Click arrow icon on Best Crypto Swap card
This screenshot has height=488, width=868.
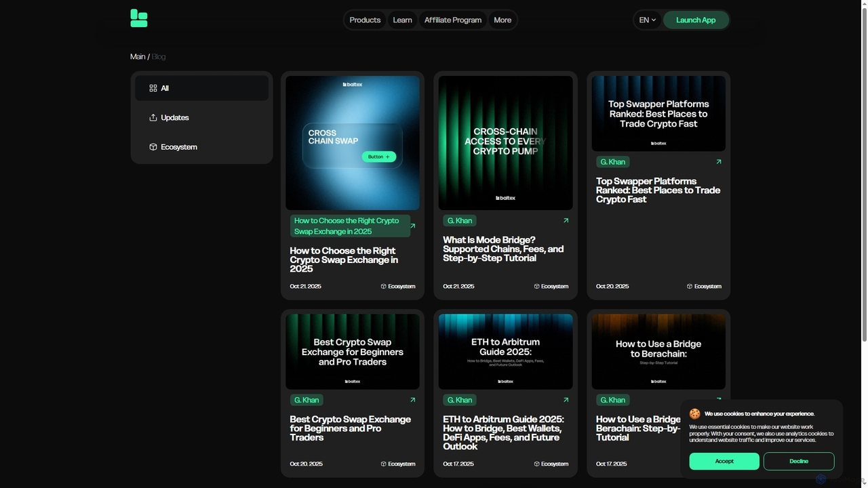[x=413, y=400]
